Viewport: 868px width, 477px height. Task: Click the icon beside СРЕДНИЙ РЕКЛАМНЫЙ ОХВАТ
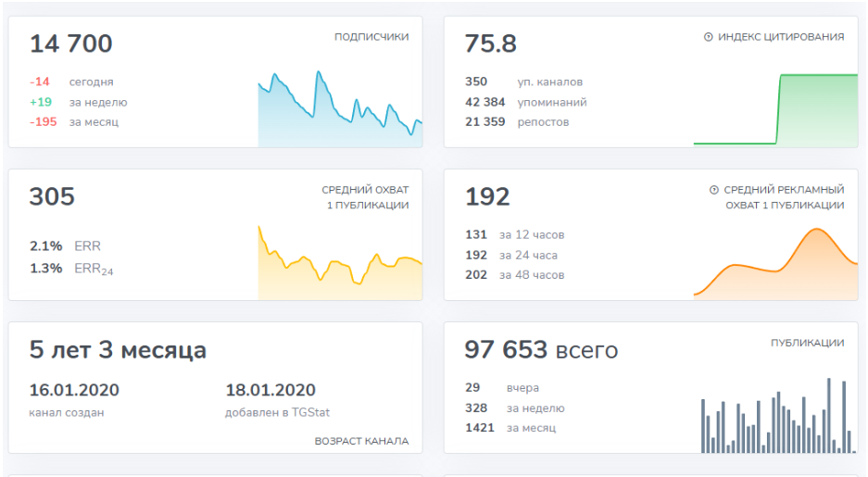click(x=714, y=190)
